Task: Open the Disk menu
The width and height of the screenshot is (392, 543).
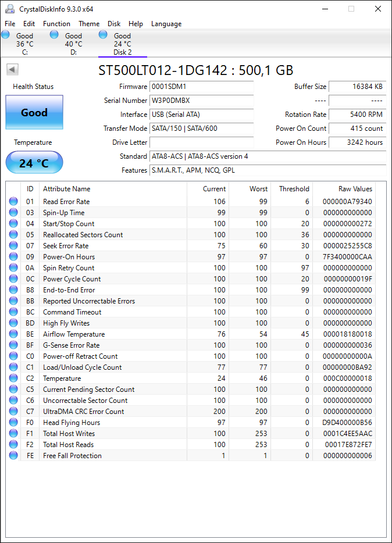Action: (114, 24)
